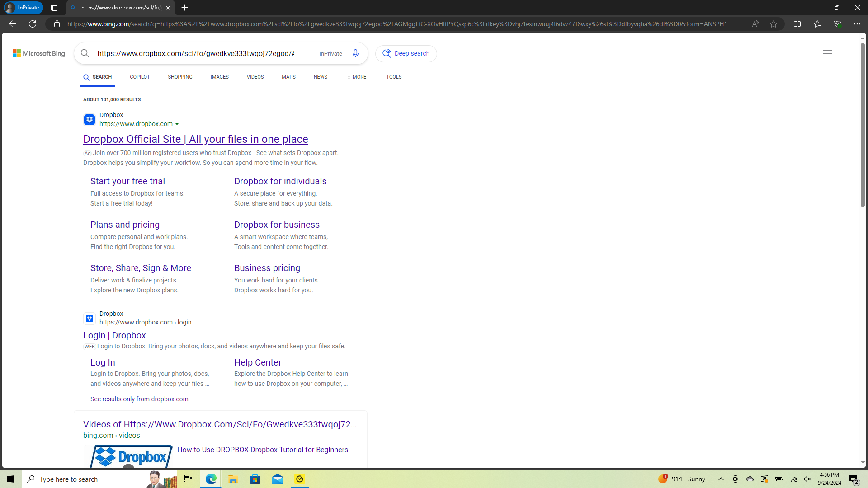The height and width of the screenshot is (488, 868).
Task: Open File Explorer from the taskbar
Action: tap(233, 479)
